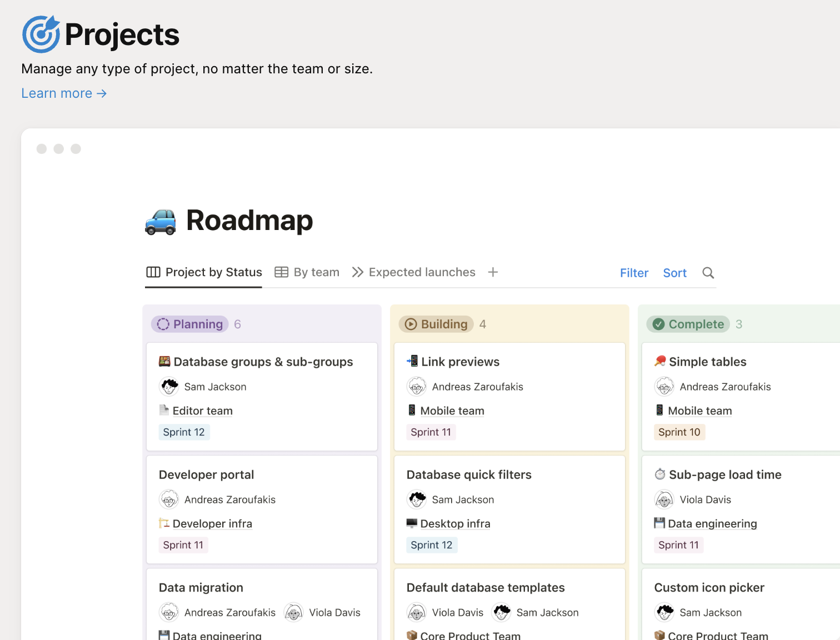This screenshot has height=640, width=840.
Task: Switch to the By team tab
Action: click(307, 272)
